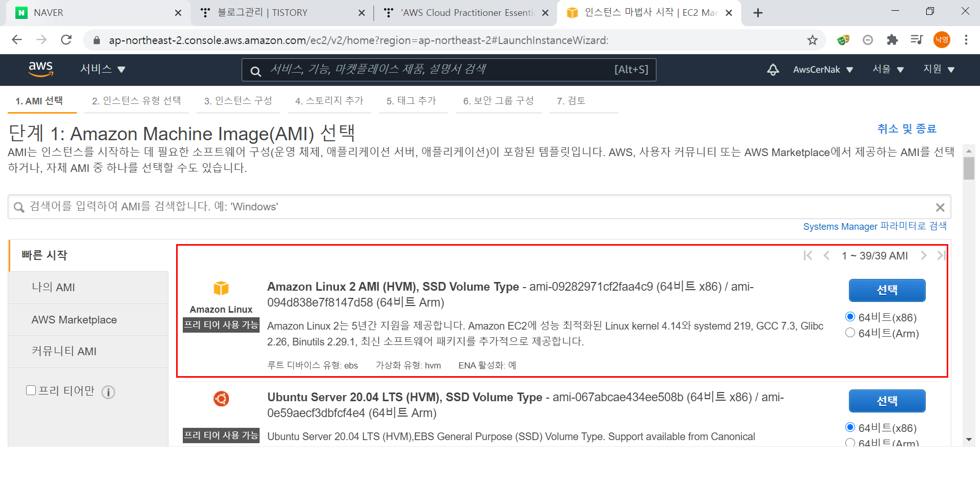Open the 지원 support dropdown
Screen dimensions: 980x479
point(939,69)
